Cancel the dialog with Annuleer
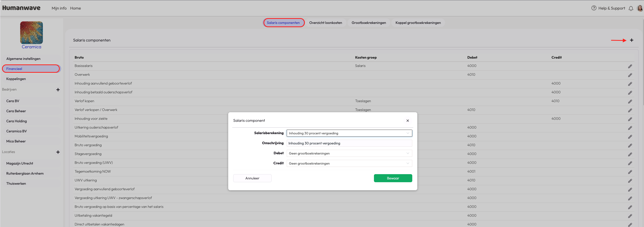Viewport: 644px width, 227px height. click(252, 178)
